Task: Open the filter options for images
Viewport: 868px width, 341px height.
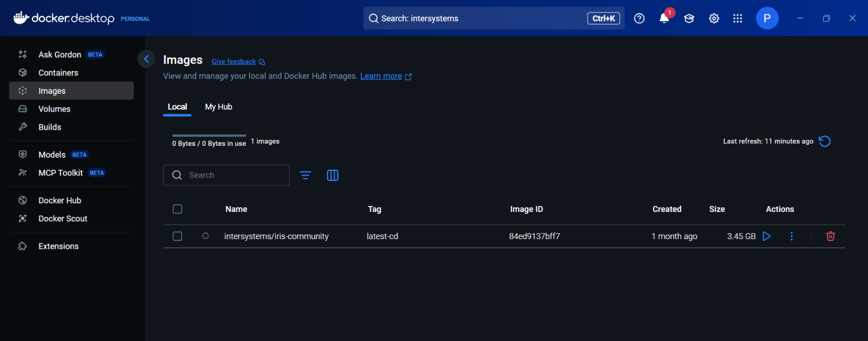Action: [x=305, y=175]
